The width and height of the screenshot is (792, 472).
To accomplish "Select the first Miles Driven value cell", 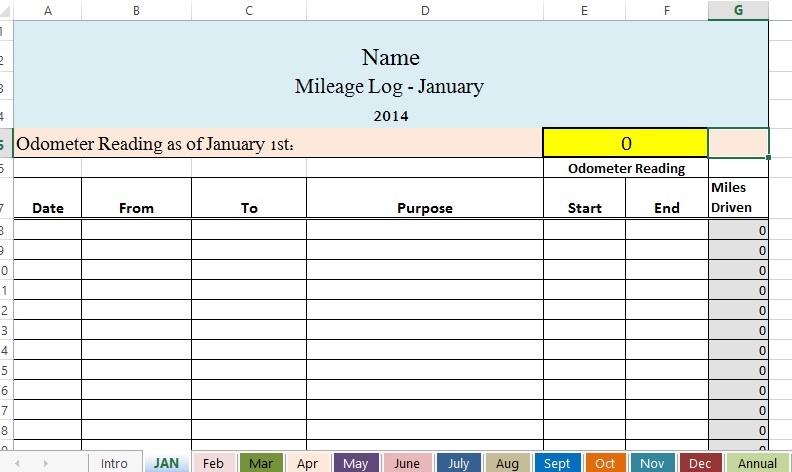I will tap(738, 230).
